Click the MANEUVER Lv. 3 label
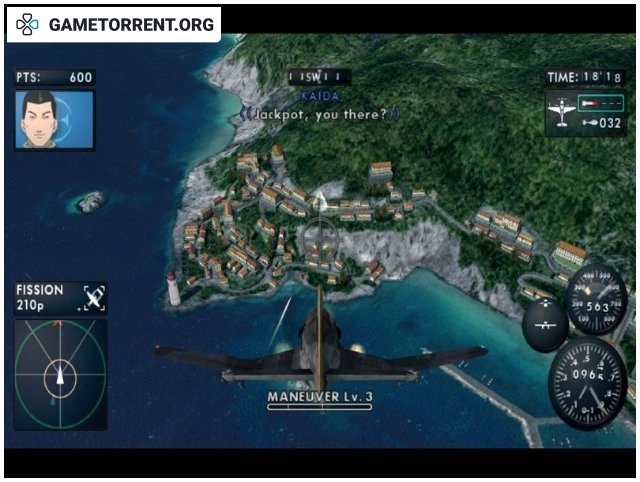 [x=320, y=396]
